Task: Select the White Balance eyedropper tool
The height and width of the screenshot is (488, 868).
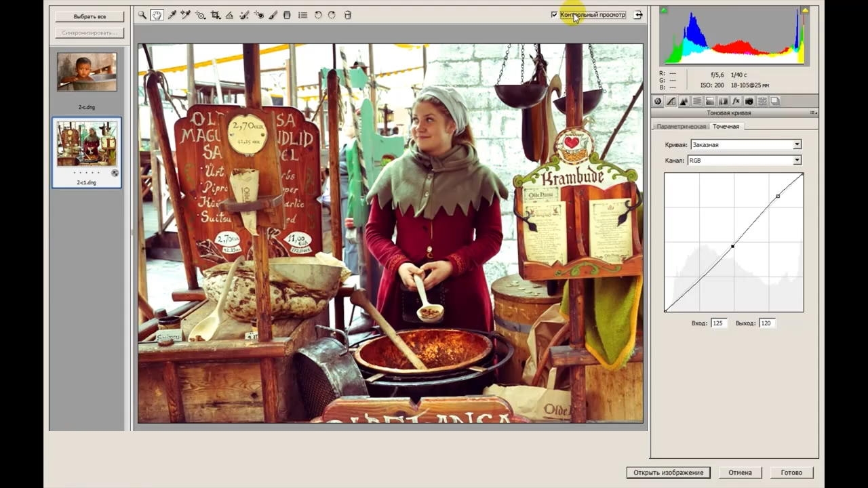Action: point(172,15)
